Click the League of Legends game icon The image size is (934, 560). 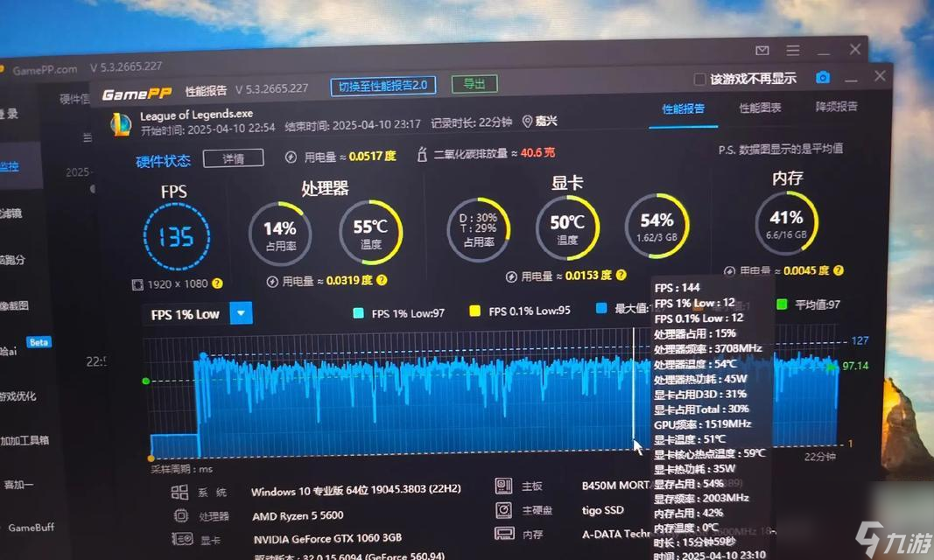[121, 123]
